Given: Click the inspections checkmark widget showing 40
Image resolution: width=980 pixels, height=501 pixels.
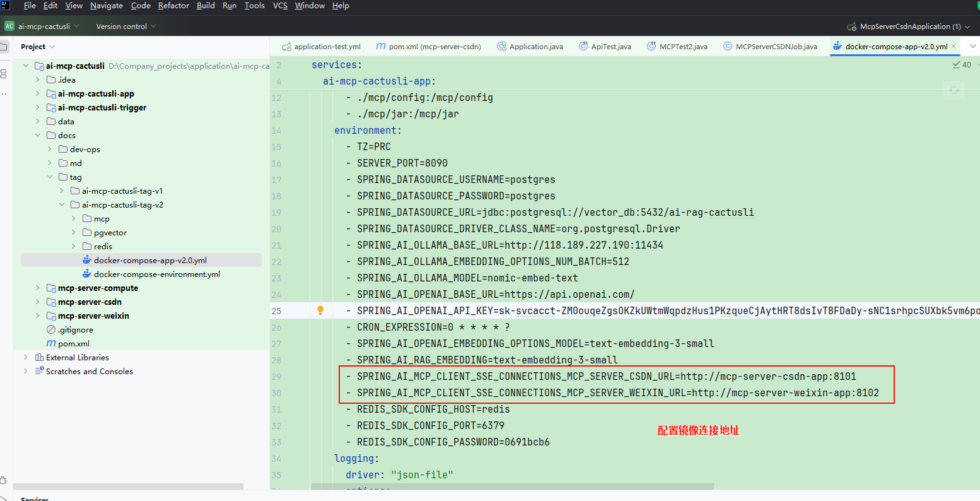Looking at the screenshot, I should 962,65.
